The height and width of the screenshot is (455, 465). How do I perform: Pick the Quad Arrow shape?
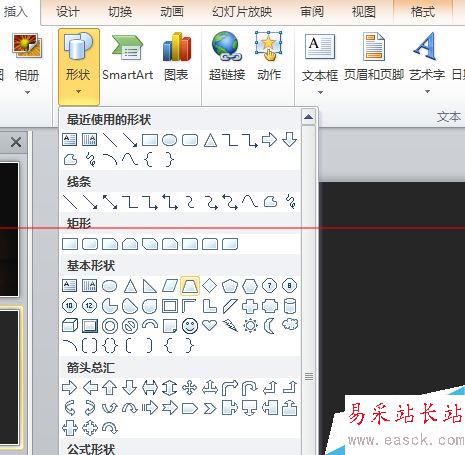(190, 388)
